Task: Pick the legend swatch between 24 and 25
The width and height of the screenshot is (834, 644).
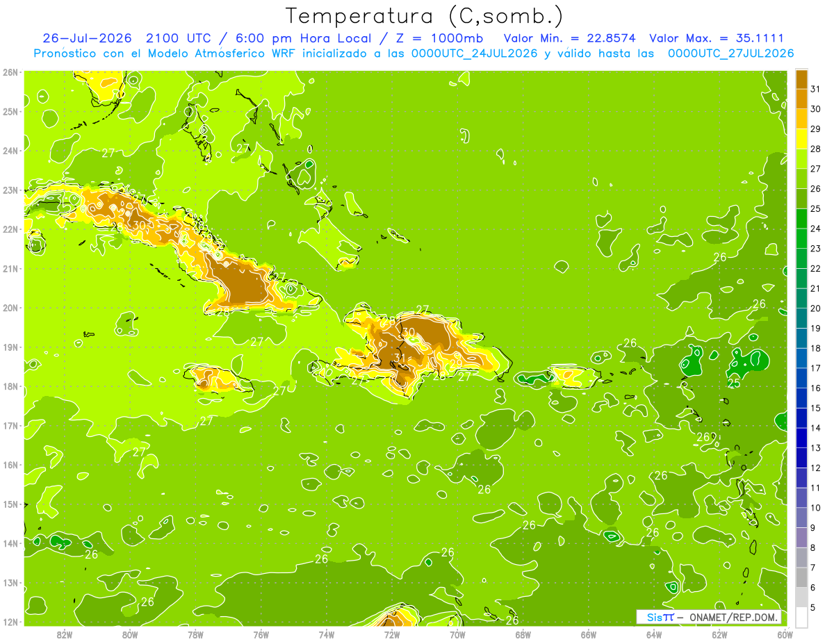Action: [x=801, y=219]
